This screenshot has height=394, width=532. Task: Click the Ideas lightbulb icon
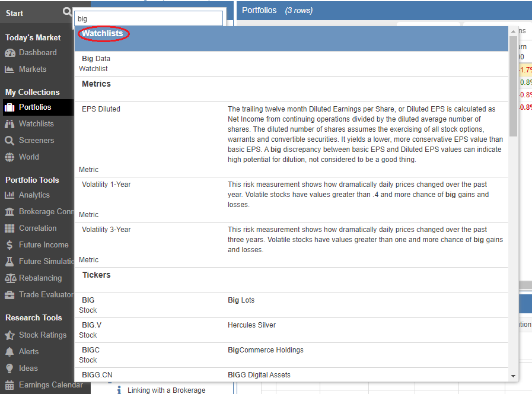point(9,368)
